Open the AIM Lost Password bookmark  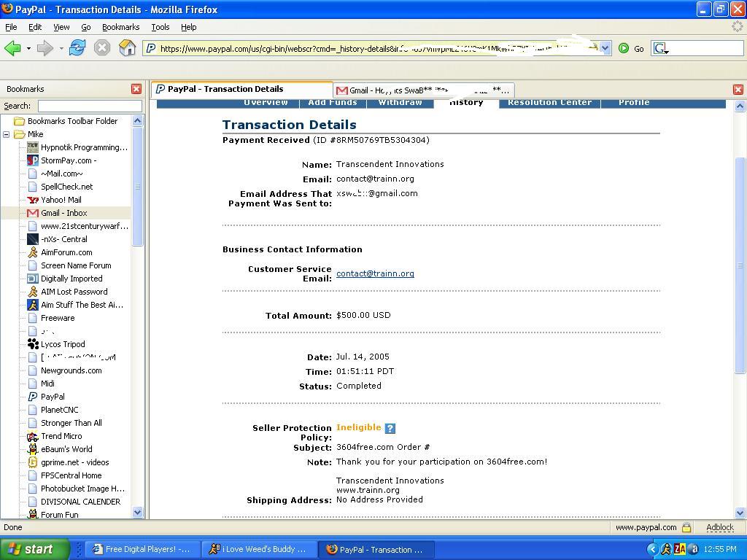click(74, 292)
